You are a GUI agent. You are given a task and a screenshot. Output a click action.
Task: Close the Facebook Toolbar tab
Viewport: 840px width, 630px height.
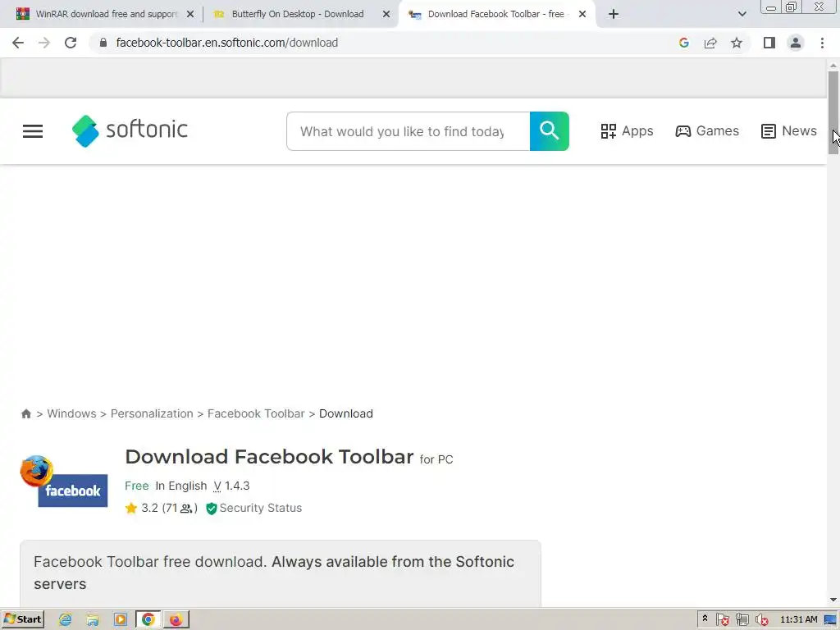[582, 15]
